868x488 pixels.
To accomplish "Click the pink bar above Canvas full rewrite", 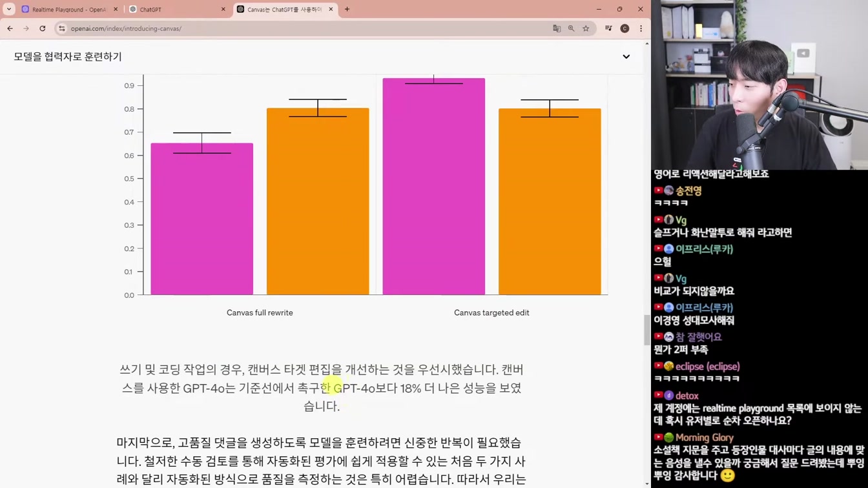I will (x=202, y=219).
